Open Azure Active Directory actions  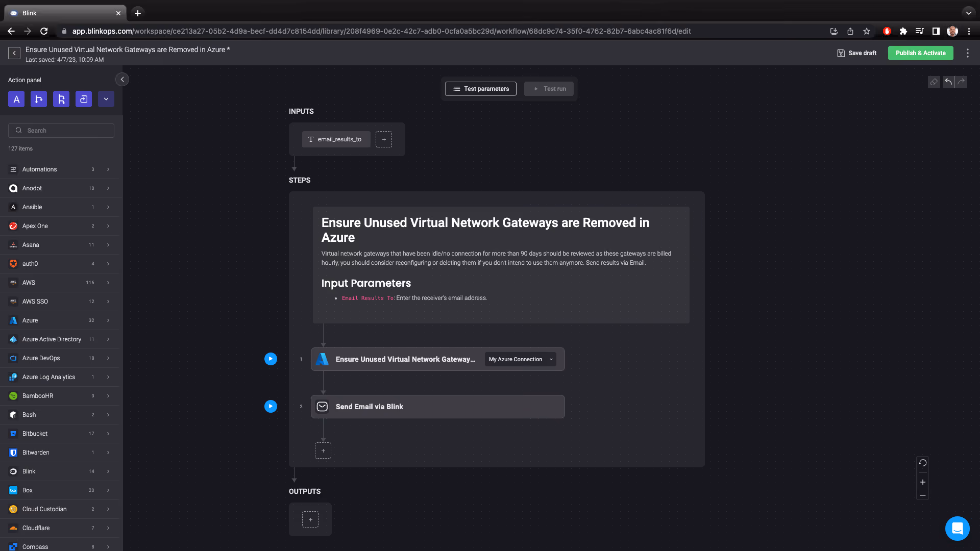59,339
